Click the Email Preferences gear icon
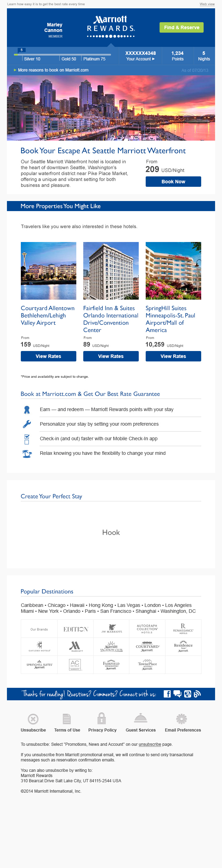This screenshot has width=222, height=868. point(181,719)
